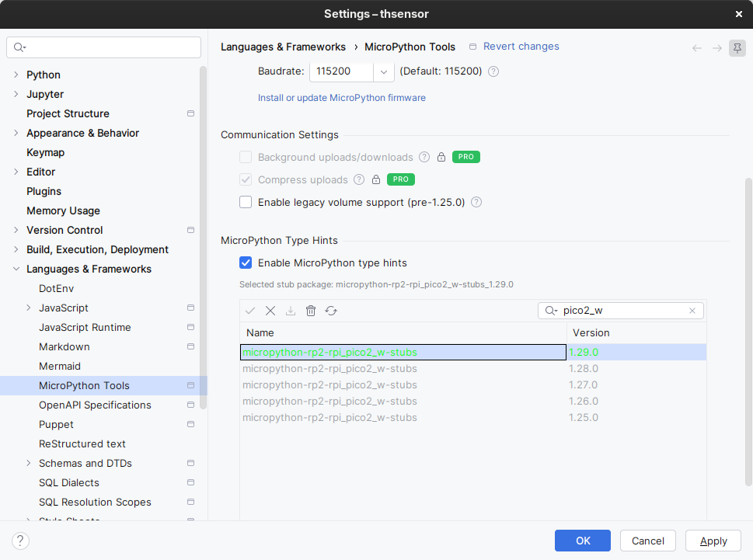Expand the Python settings node
Viewport: 753px width, 560px height.
(x=16, y=75)
